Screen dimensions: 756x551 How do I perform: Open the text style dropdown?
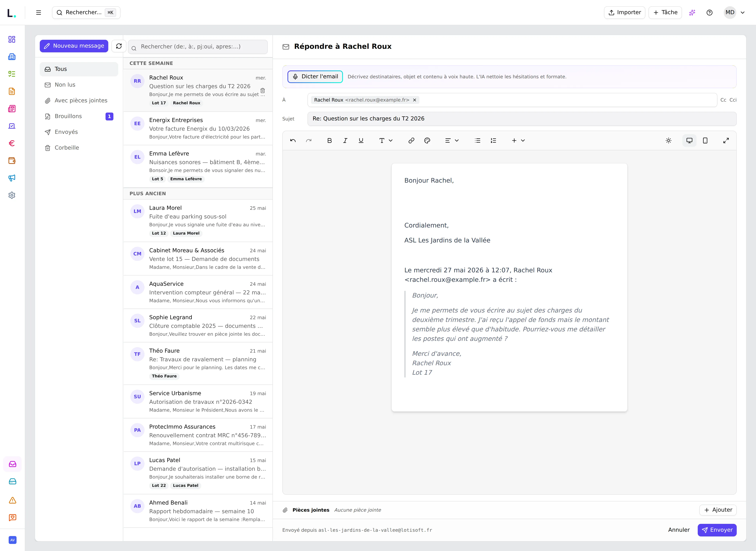point(386,141)
